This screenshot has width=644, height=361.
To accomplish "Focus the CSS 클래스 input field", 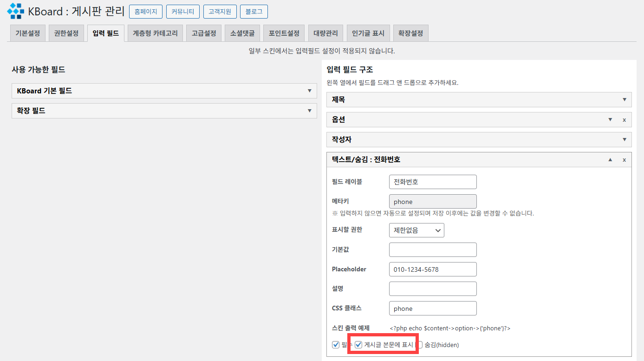I will point(433,308).
